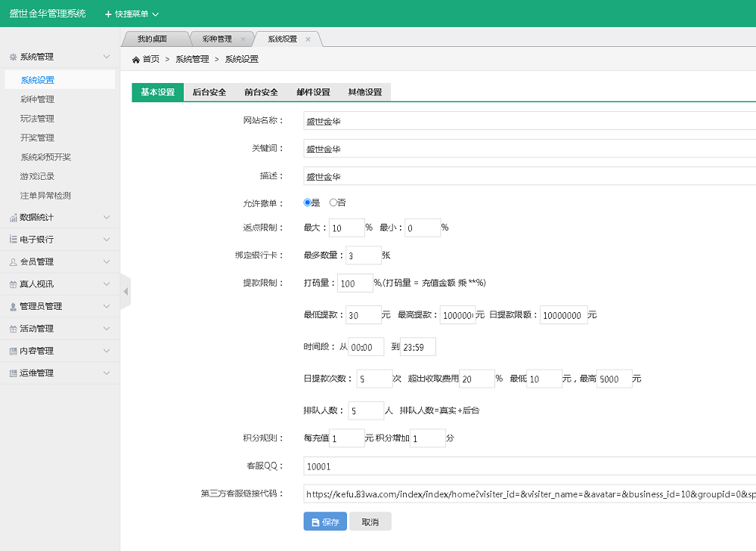Select the 否 radio for 允许撤单

click(333, 203)
